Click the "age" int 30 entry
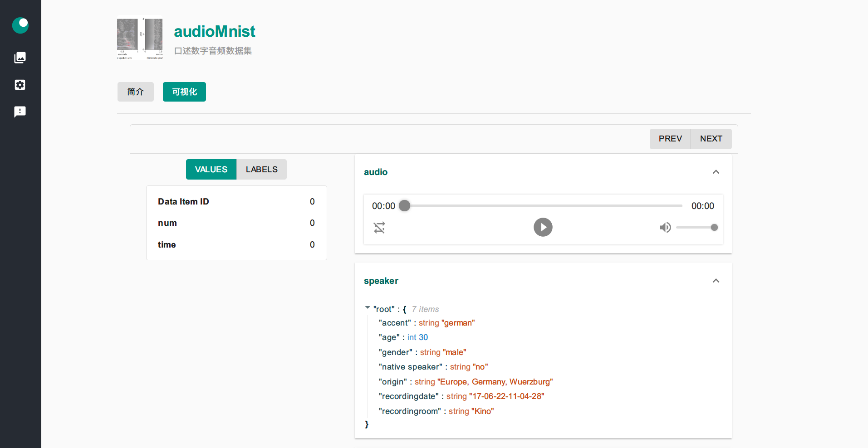 (403, 337)
